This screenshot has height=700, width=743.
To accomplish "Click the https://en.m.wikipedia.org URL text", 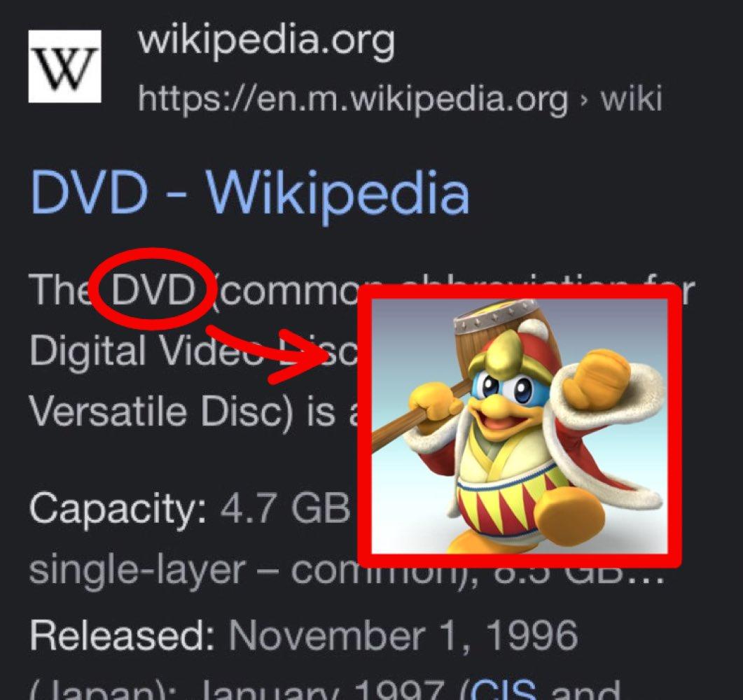I will click(353, 99).
